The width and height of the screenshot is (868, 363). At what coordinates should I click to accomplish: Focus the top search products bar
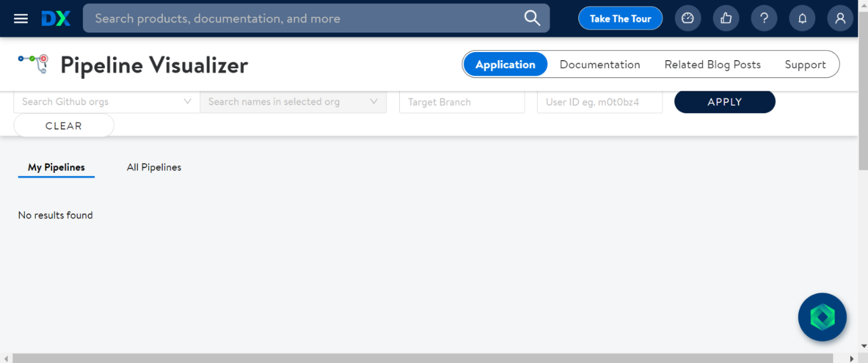pyautogui.click(x=316, y=18)
